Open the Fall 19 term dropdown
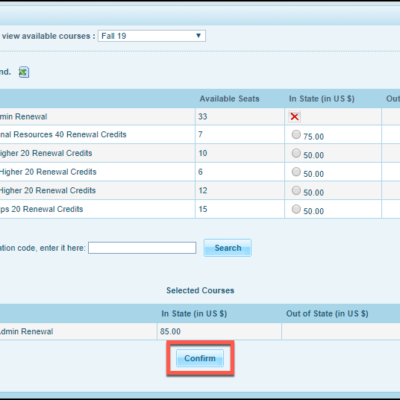This screenshot has height=400, width=400. (x=152, y=36)
